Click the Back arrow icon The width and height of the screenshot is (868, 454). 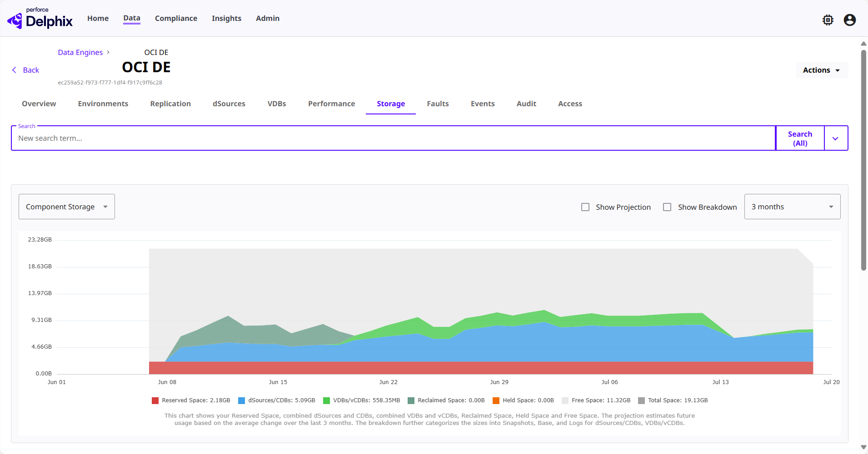[14, 70]
